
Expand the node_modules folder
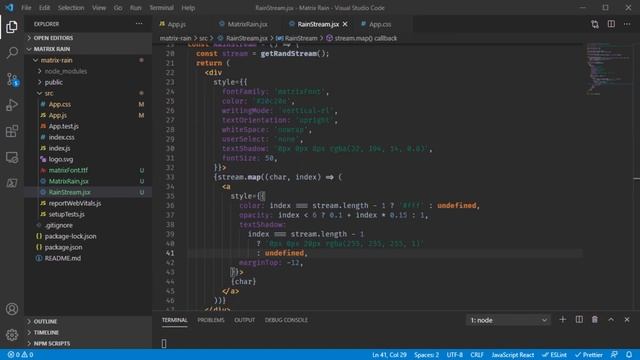(88, 71)
